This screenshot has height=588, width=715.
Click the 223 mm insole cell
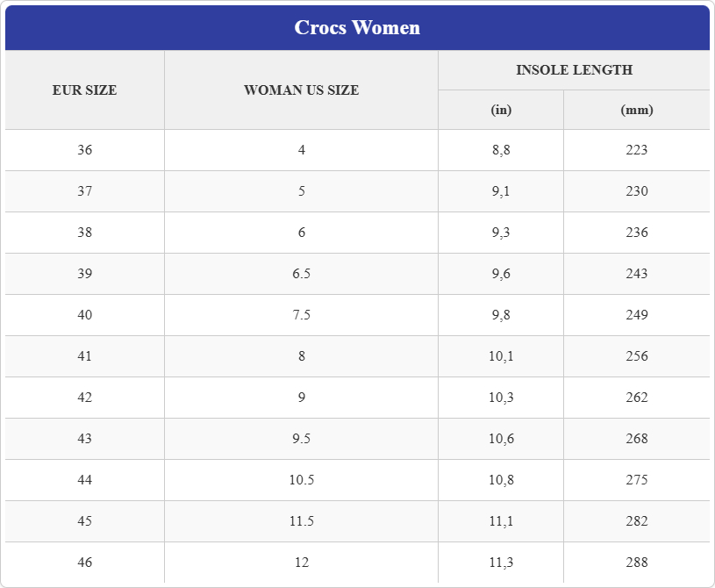click(x=637, y=150)
